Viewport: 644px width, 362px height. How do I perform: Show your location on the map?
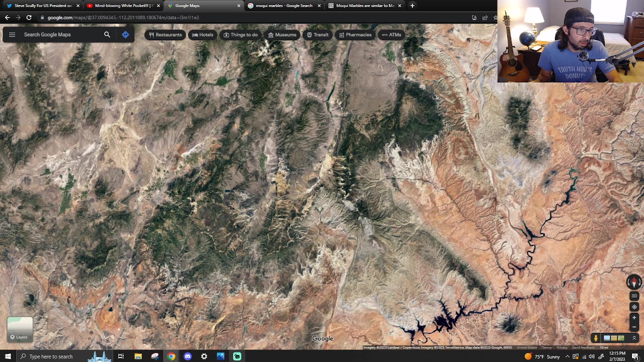point(634,307)
